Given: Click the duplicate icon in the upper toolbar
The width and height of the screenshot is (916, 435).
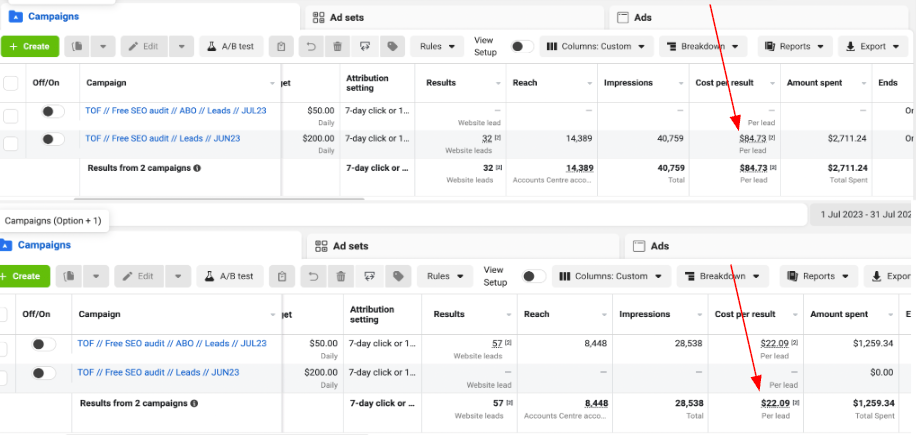Looking at the screenshot, I should (x=78, y=47).
